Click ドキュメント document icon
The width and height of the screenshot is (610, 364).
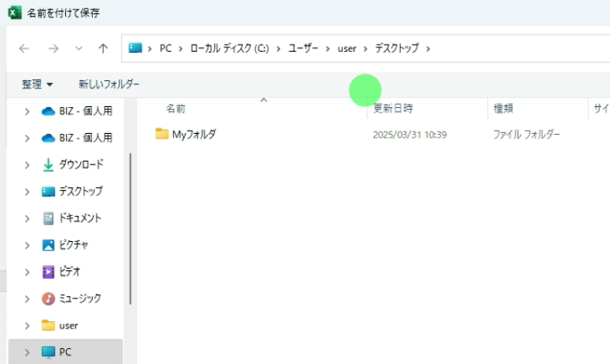[49, 218]
